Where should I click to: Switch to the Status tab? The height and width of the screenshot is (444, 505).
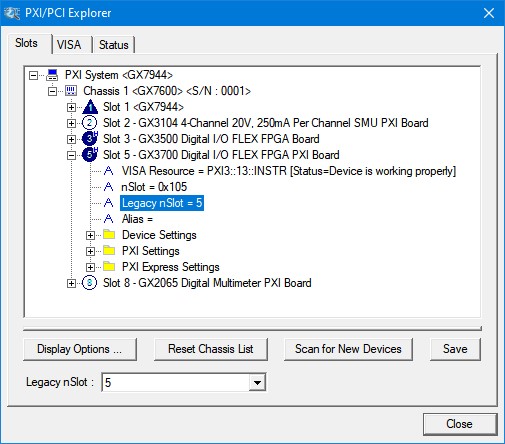tap(114, 45)
